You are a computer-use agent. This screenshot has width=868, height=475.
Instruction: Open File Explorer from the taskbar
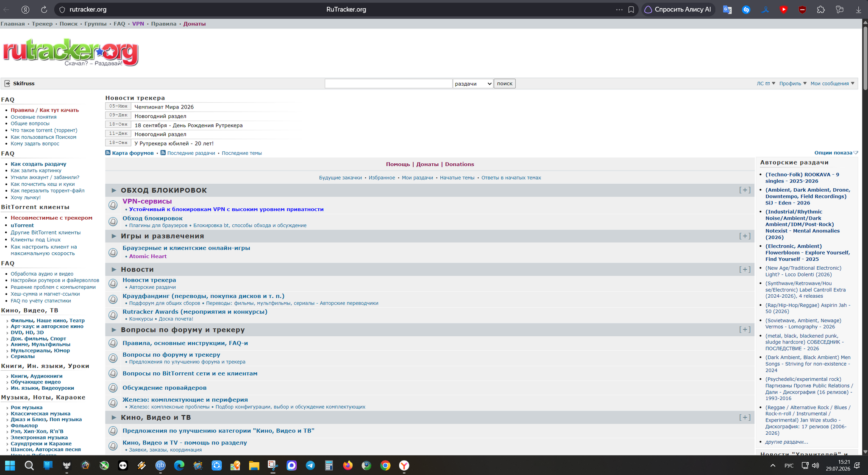tap(254, 465)
